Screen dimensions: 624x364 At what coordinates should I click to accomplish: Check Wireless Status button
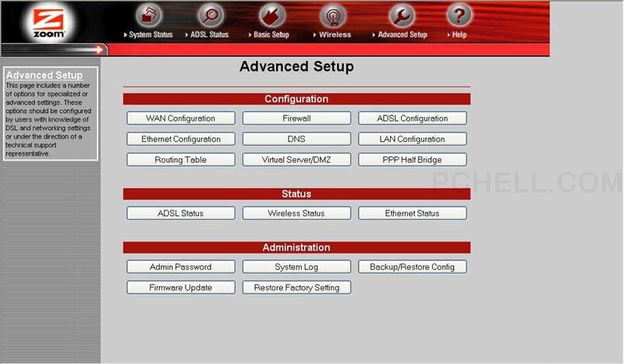(296, 213)
